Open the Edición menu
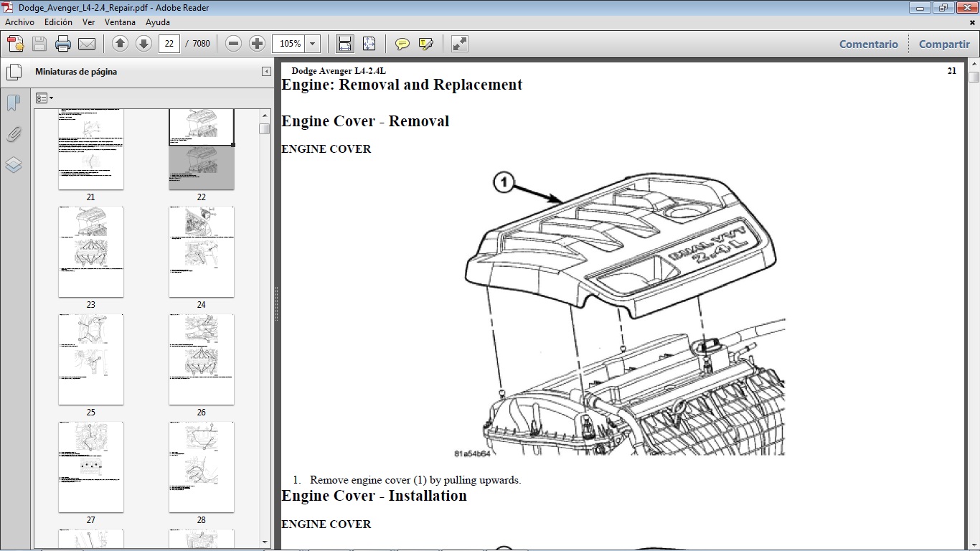The width and height of the screenshot is (980, 551). 58,22
